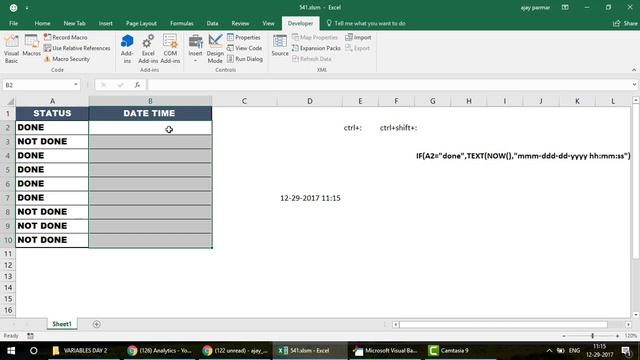Collapse the ribbon
Viewport: 640px width, 360px height.
pyautogui.click(x=634, y=70)
